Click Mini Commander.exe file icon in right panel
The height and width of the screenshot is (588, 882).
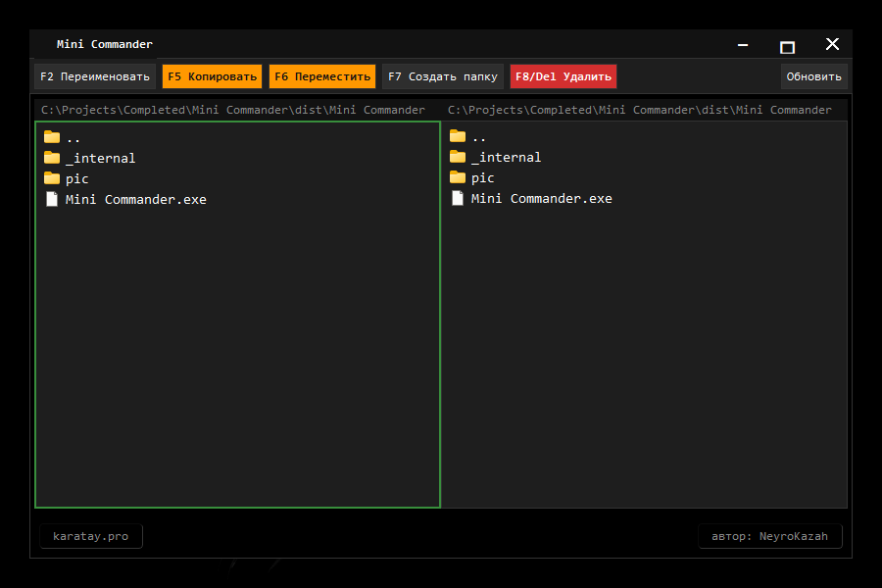click(458, 198)
